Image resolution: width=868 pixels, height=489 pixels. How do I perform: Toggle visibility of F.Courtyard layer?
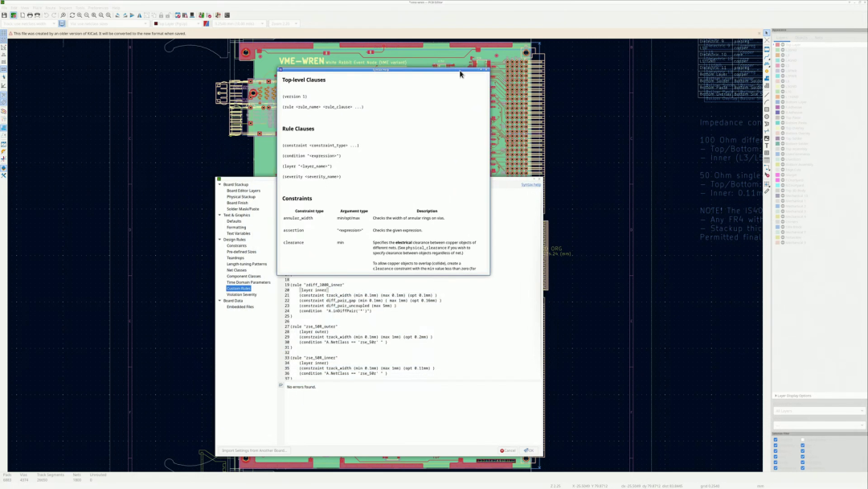click(783, 180)
